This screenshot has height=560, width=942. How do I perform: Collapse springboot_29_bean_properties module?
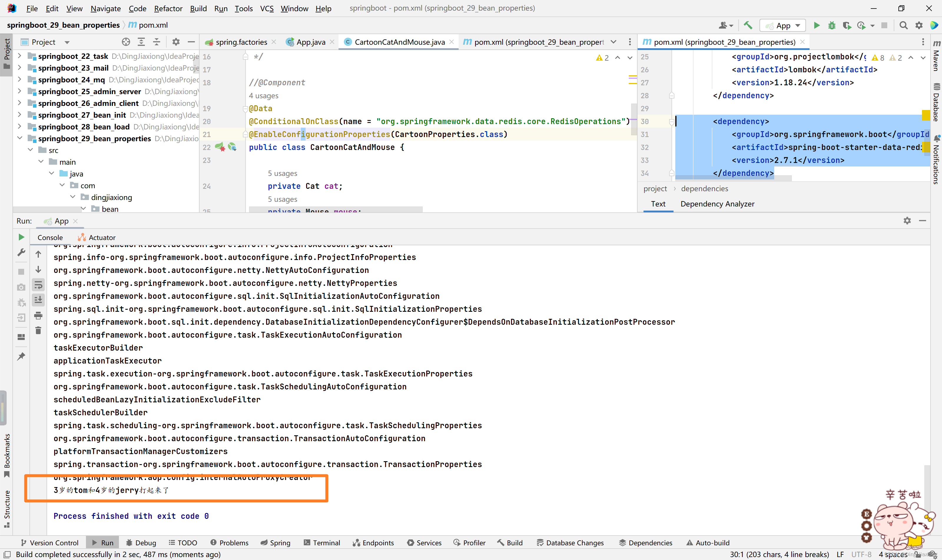click(x=20, y=139)
